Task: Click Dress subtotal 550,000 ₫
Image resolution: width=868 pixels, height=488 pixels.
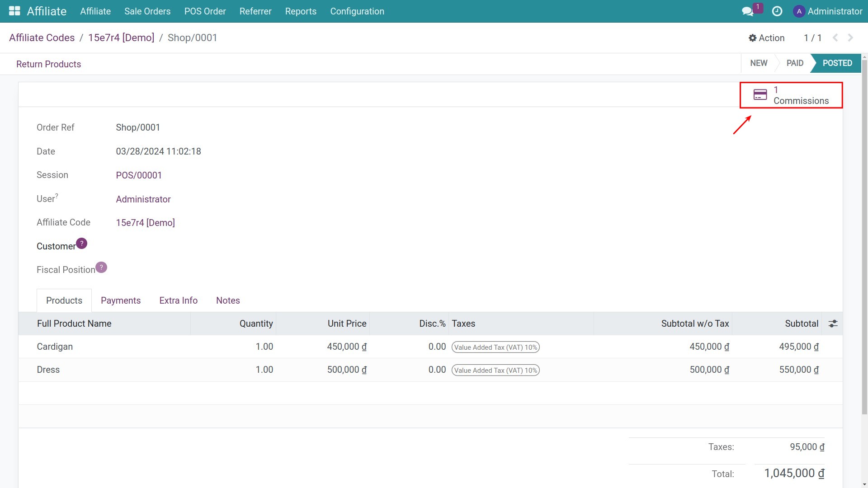Action: (799, 370)
